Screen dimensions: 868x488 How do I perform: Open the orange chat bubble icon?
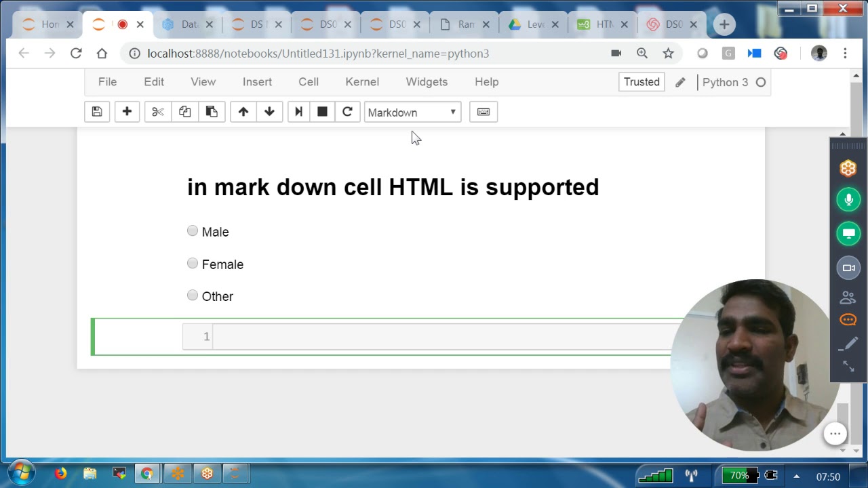tap(848, 320)
